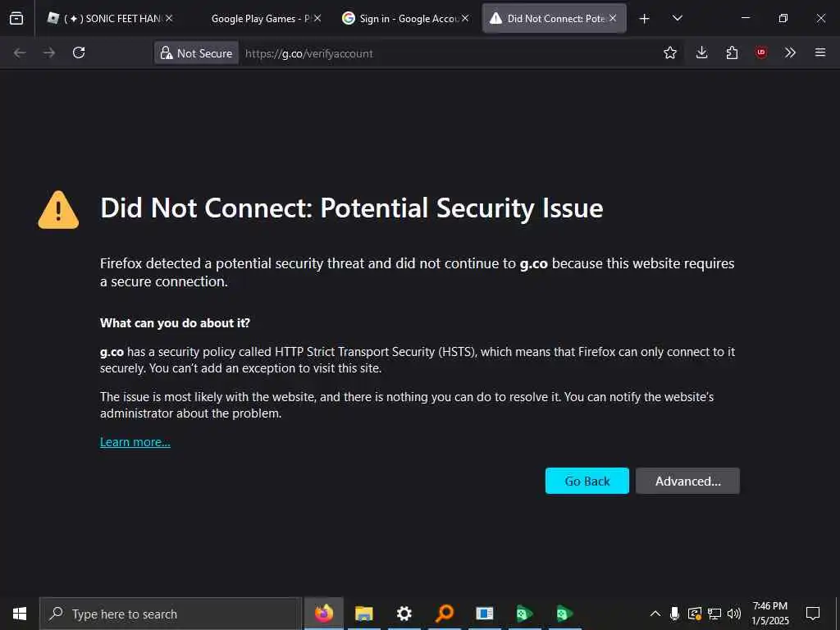Open the Firefox application hamburger menu
Viewport: 840px width, 630px height.
point(819,52)
